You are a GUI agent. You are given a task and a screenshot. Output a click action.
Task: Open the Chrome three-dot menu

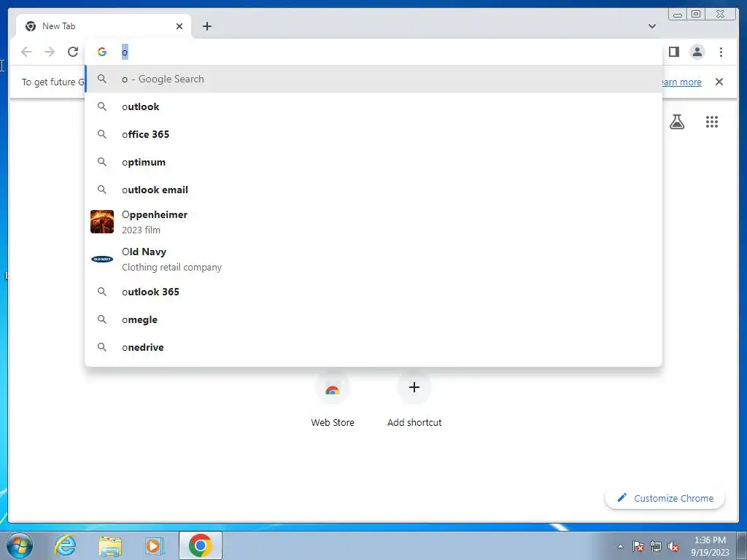coord(721,52)
